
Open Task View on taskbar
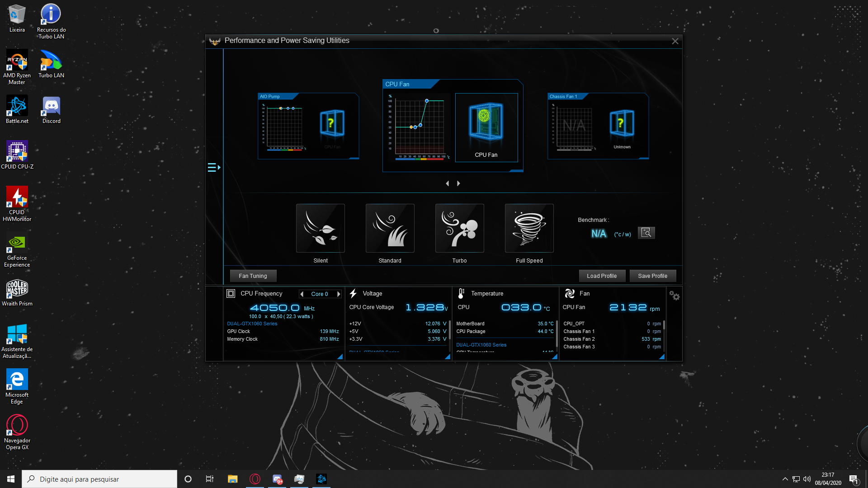tap(210, 479)
